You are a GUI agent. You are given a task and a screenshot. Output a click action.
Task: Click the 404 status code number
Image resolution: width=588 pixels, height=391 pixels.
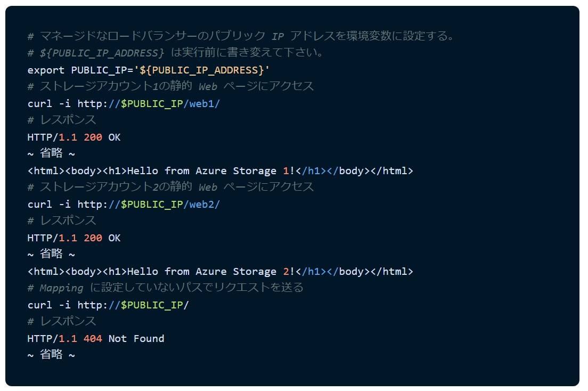[93, 338]
